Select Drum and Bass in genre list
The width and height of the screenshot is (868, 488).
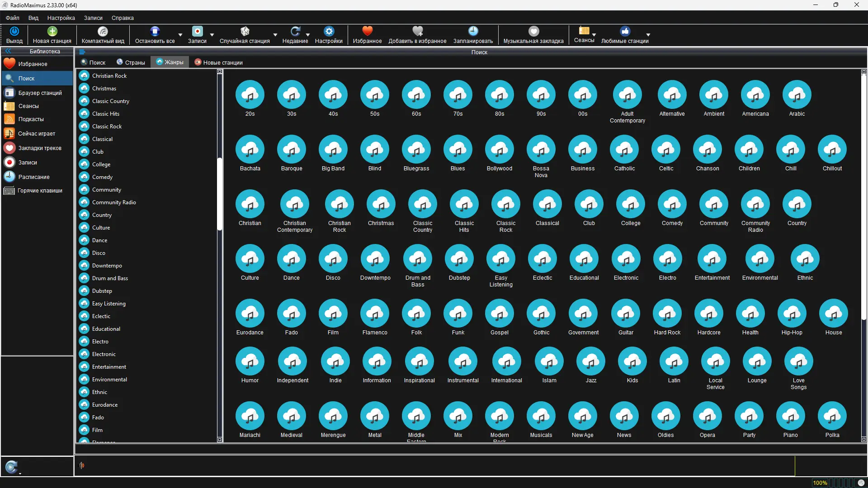(x=110, y=278)
